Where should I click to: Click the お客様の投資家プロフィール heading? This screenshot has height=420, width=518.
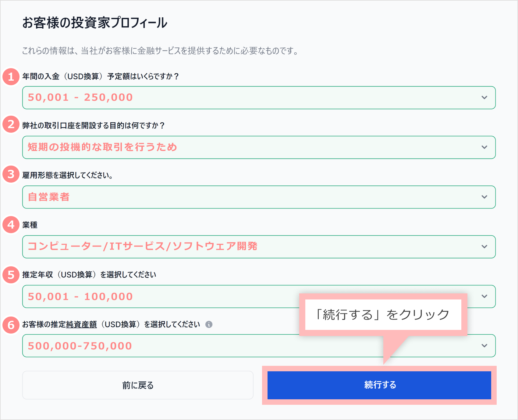click(95, 23)
